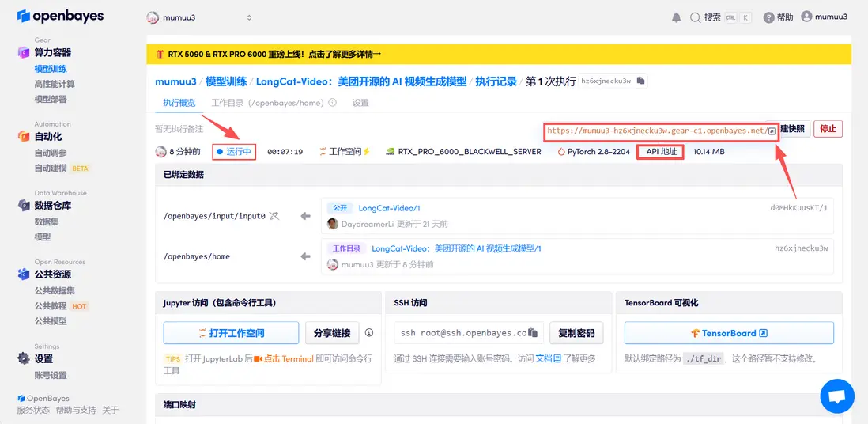868x424 pixels.
Task: Click the 工作空间 Jupyter icon in status row
Action: coord(323,151)
